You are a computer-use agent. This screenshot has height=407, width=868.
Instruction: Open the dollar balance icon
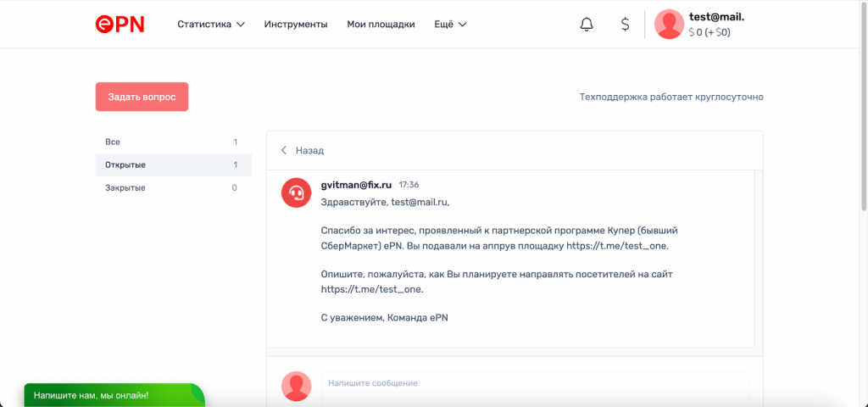[625, 25]
